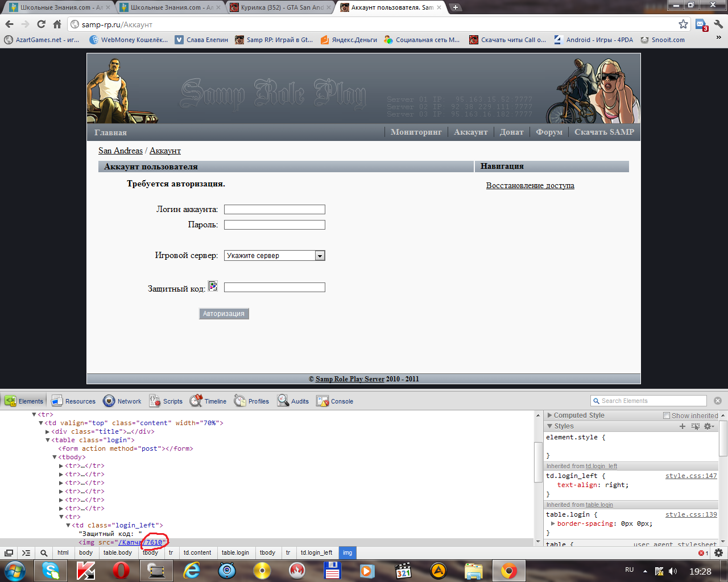Image resolution: width=728 pixels, height=582 pixels.
Task: Bookmark this page with the star icon
Action: pyautogui.click(x=683, y=24)
